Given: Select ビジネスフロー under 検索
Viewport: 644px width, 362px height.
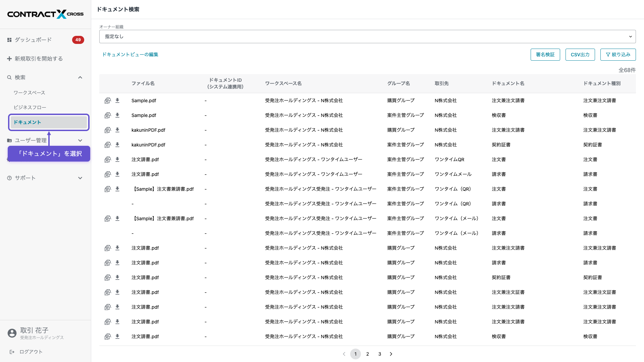Looking at the screenshot, I should (30, 107).
